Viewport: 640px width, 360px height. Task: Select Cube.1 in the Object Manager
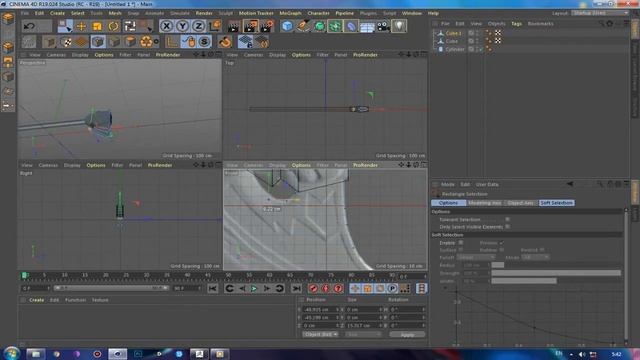453,33
